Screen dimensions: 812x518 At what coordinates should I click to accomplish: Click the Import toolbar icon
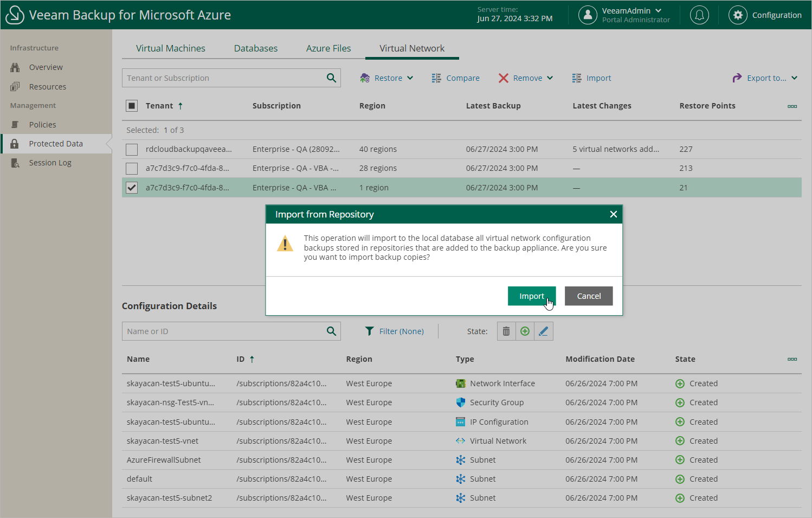tap(577, 78)
